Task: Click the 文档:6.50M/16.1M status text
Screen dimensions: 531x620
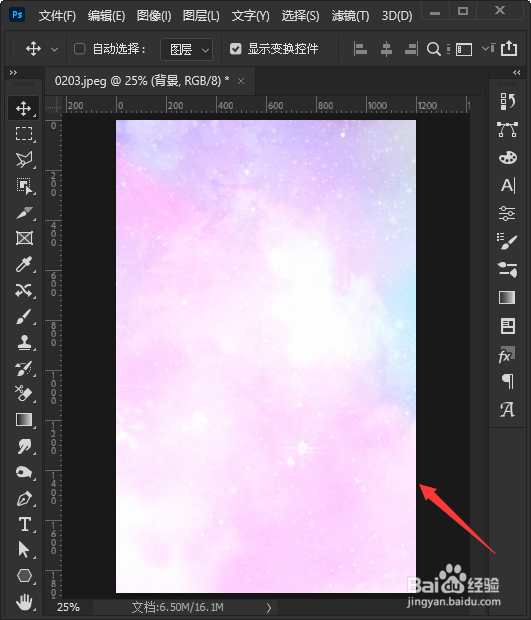Action: click(178, 607)
